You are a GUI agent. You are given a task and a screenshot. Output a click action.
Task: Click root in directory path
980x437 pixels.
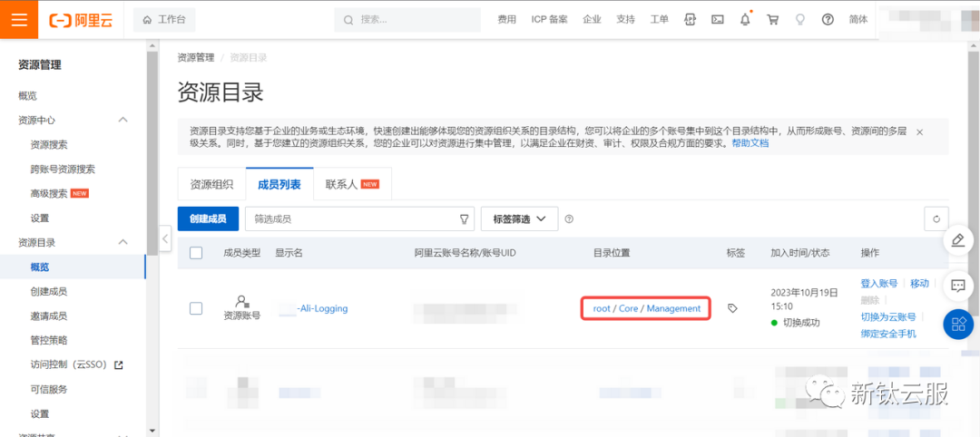(x=602, y=308)
